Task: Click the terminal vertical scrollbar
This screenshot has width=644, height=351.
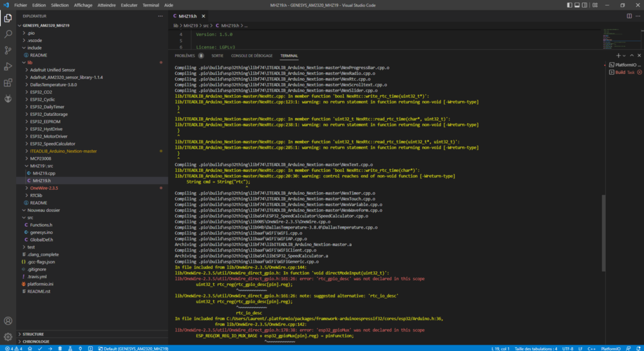Action: tap(603, 232)
